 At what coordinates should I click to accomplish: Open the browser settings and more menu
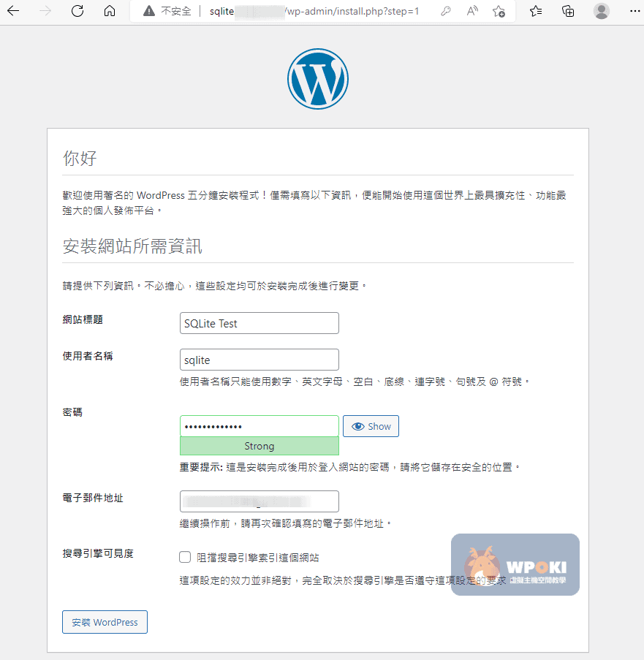[x=634, y=11]
